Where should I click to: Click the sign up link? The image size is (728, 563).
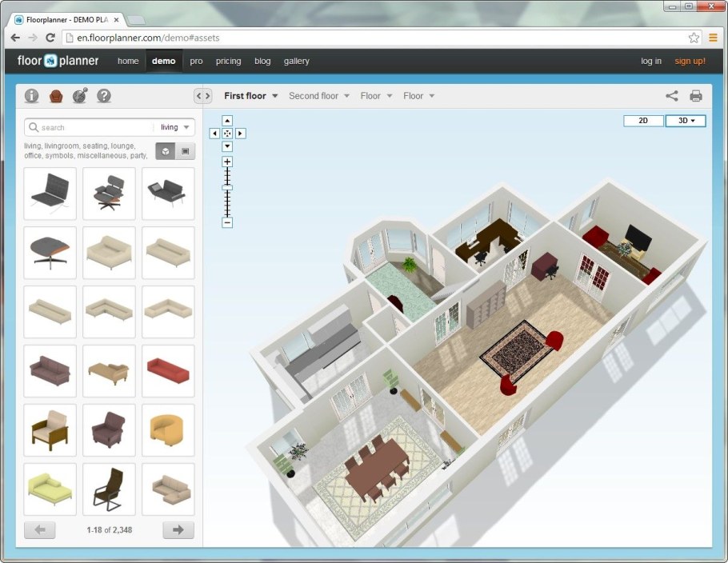pyautogui.click(x=690, y=61)
